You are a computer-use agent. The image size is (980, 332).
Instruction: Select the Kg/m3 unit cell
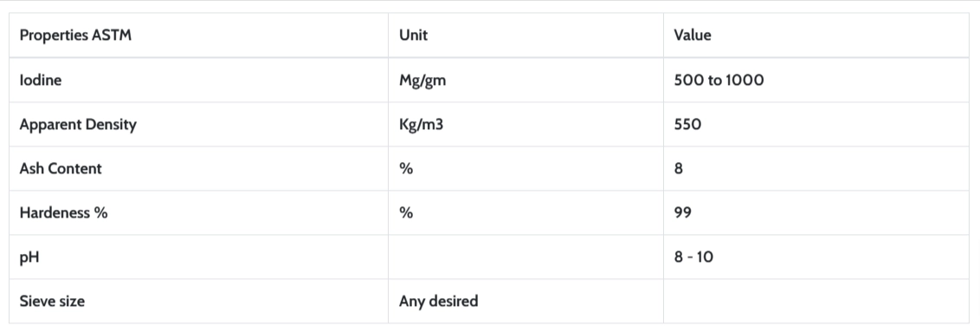(421, 125)
